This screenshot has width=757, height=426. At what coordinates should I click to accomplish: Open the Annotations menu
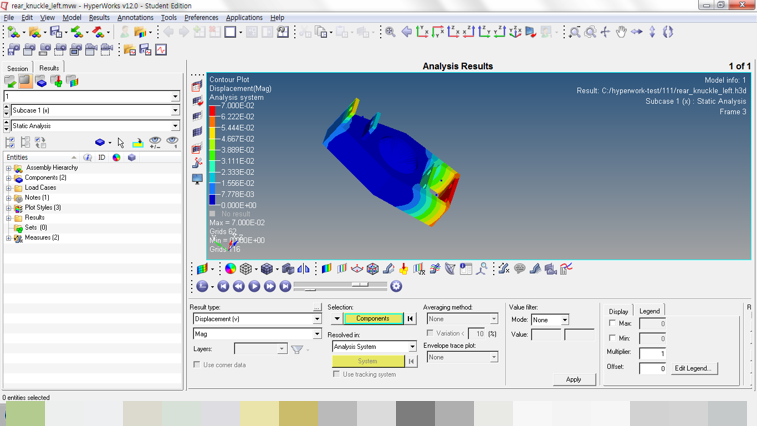[135, 17]
